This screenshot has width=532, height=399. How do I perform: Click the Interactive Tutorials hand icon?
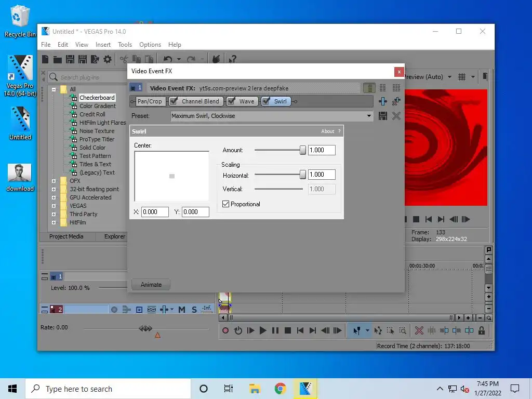216,59
